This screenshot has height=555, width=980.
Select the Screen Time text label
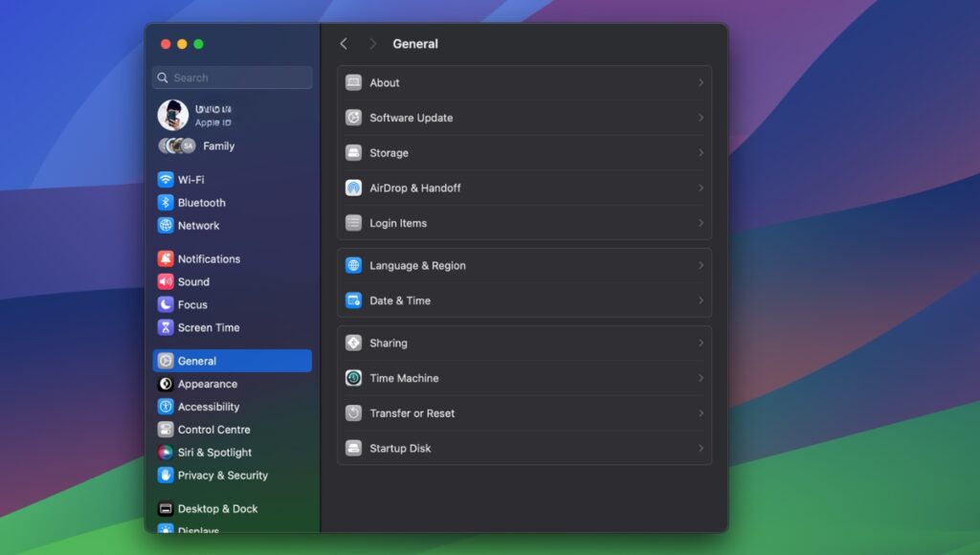coord(209,327)
